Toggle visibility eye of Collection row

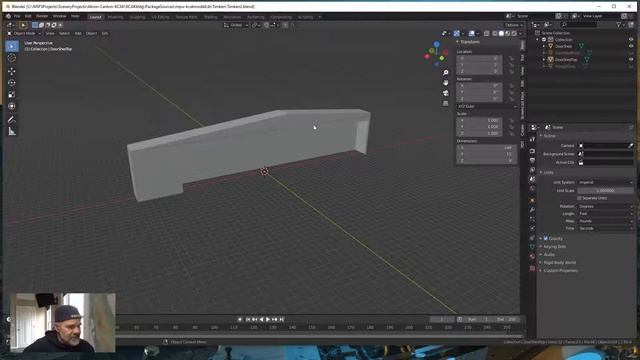631,40
